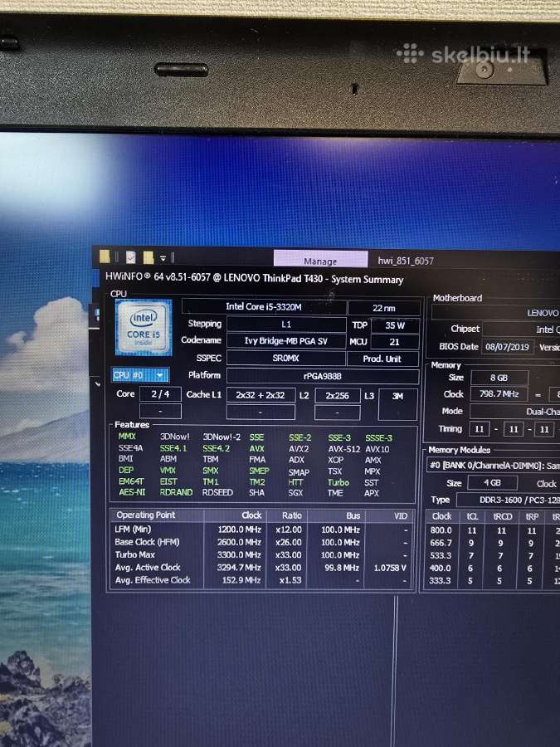
Task: Click the HTT feature flag
Action: (x=295, y=482)
